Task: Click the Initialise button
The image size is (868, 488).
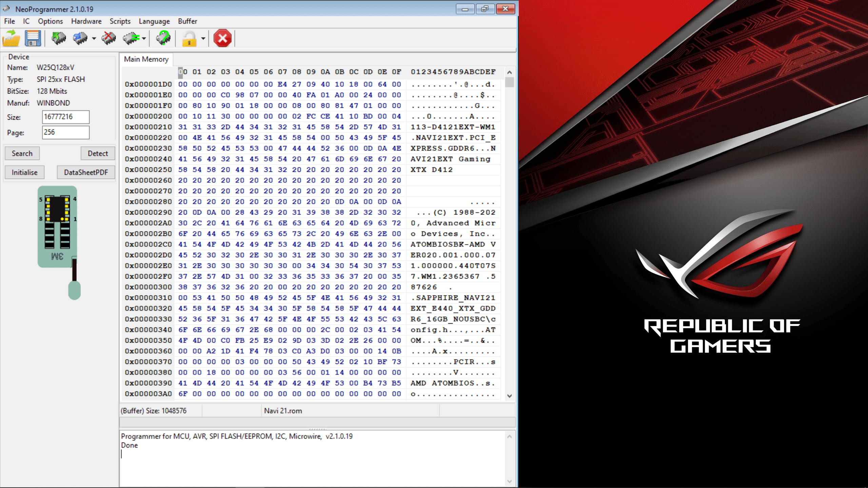Action: click(x=24, y=172)
